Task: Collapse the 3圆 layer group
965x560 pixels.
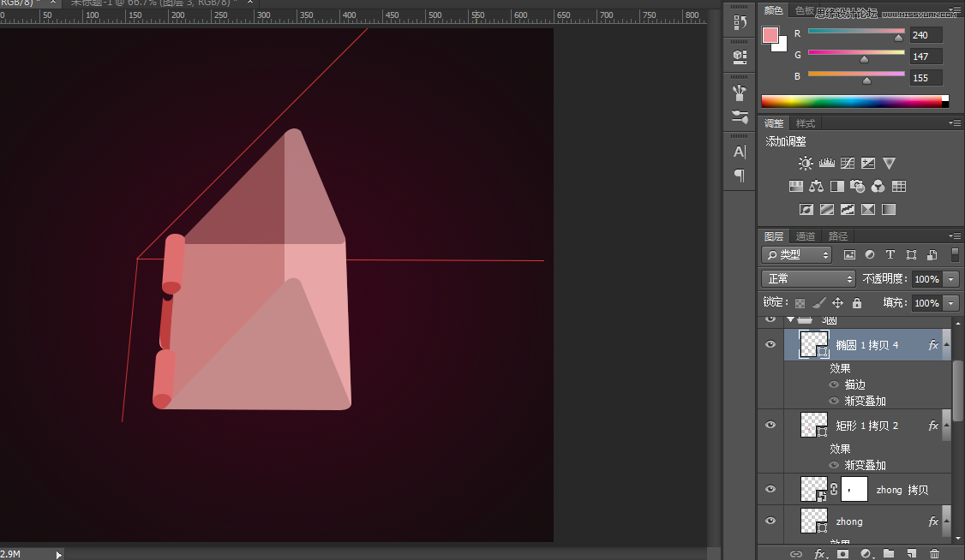Action: point(790,319)
